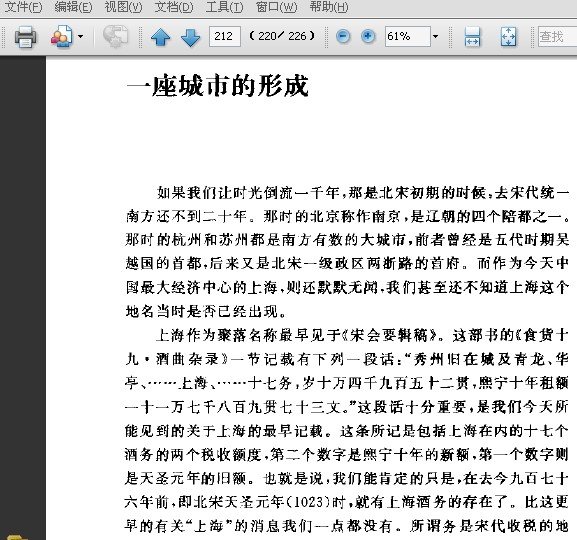
Task: Click the zoom field showing 61%
Action: (407, 36)
